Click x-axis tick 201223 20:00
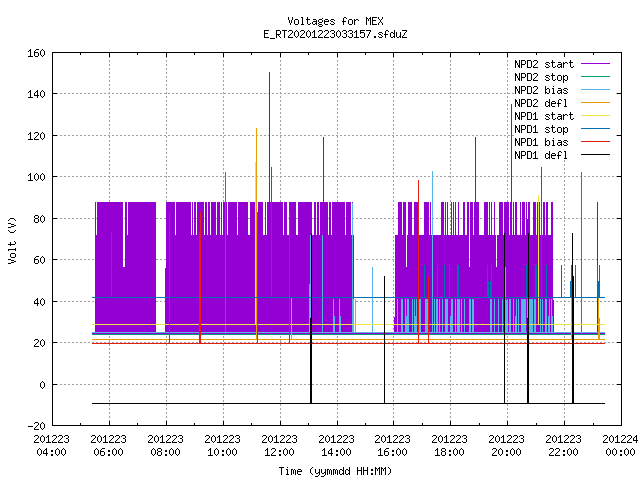Screen dimensions: 640x480 click(507, 446)
